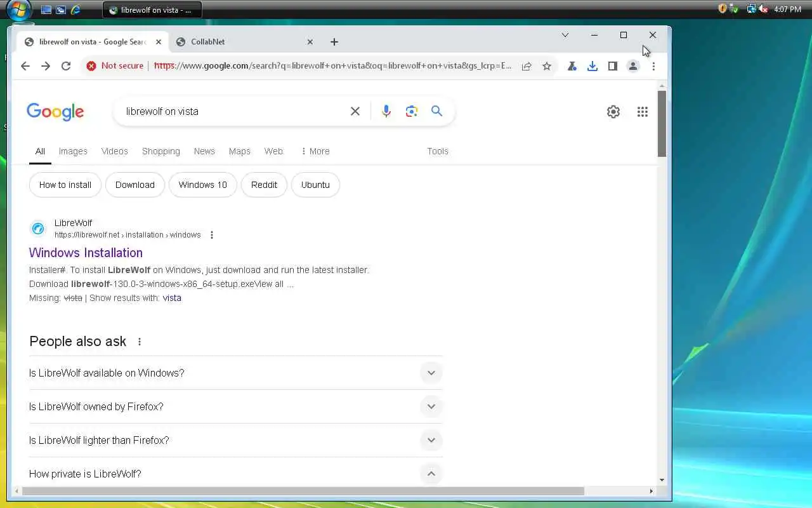812x508 pixels.
Task: Open Chrome three-dot menu
Action: click(x=653, y=66)
